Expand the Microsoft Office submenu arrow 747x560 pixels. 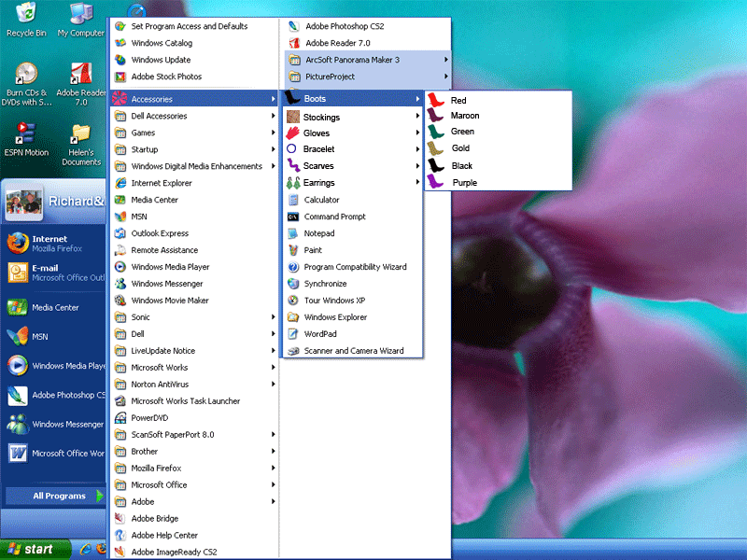(x=273, y=484)
